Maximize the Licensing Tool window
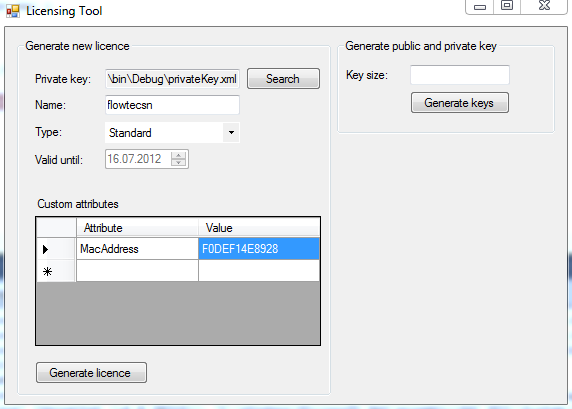 [507, 6]
